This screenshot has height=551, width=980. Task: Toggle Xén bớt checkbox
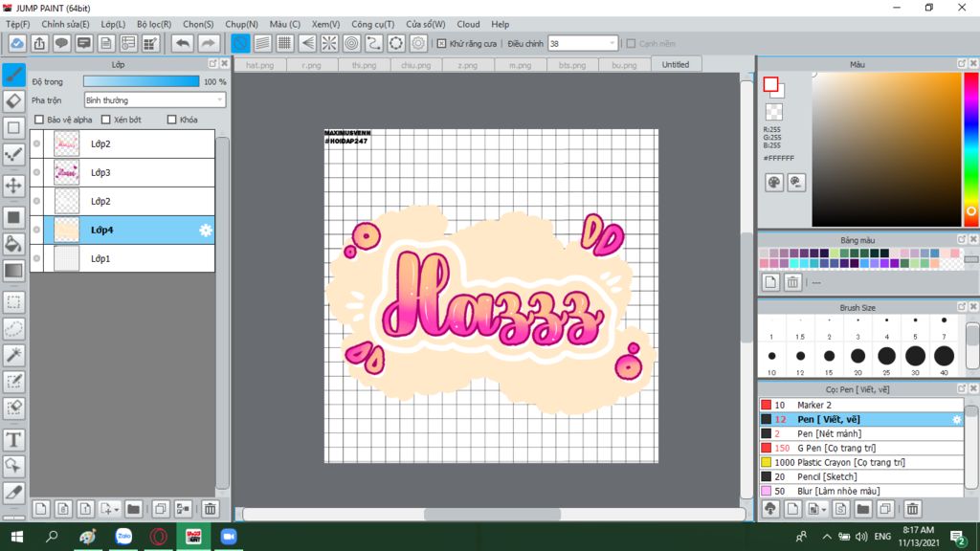[105, 120]
